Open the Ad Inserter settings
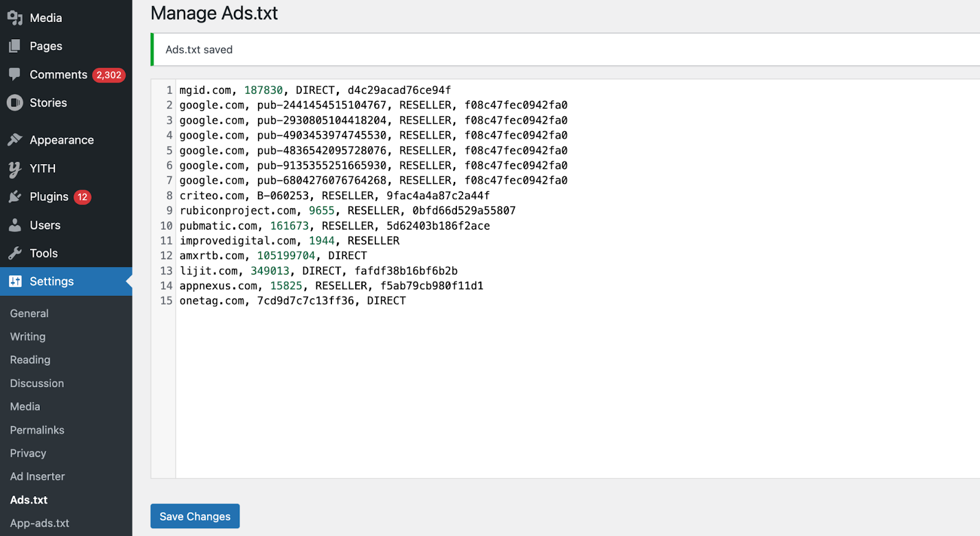980x536 pixels. (37, 477)
